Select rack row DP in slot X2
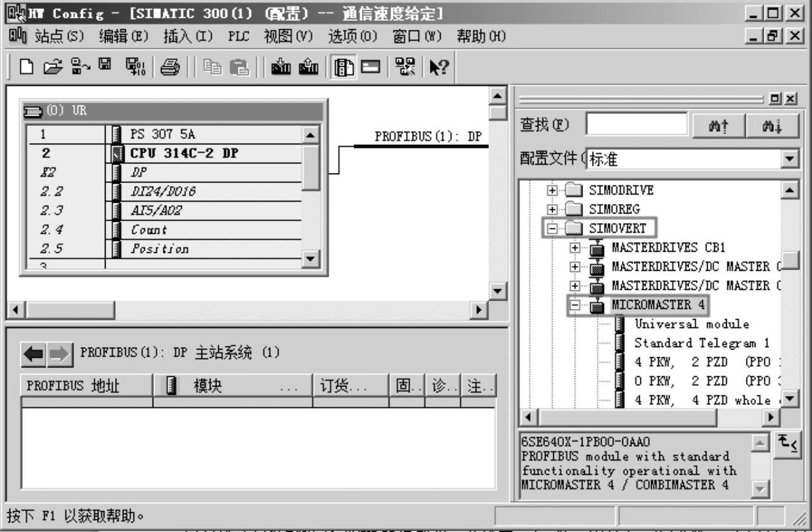Image resolution: width=812 pixels, height=532 pixels. pos(164,172)
